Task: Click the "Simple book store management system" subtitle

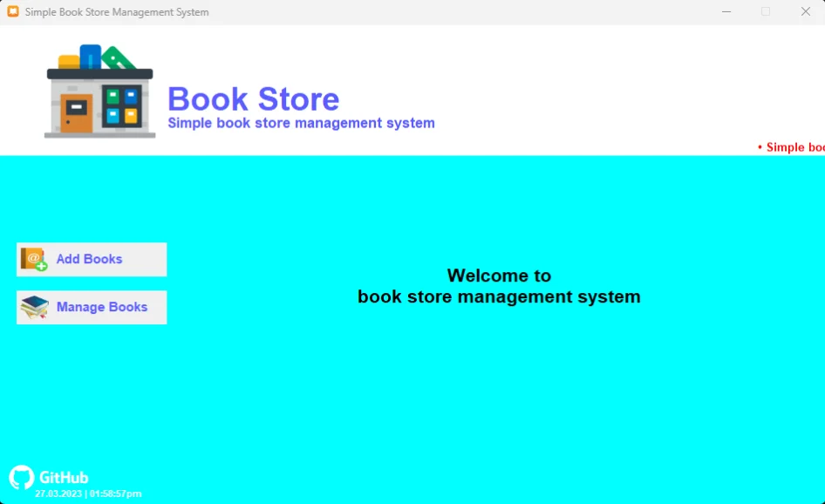Action: (301, 123)
